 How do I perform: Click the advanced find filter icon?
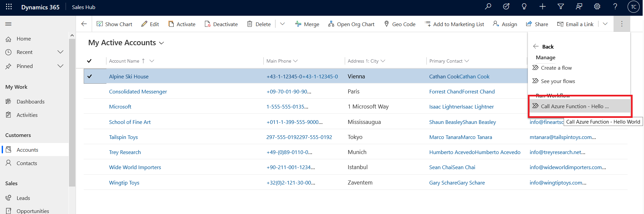(561, 7)
